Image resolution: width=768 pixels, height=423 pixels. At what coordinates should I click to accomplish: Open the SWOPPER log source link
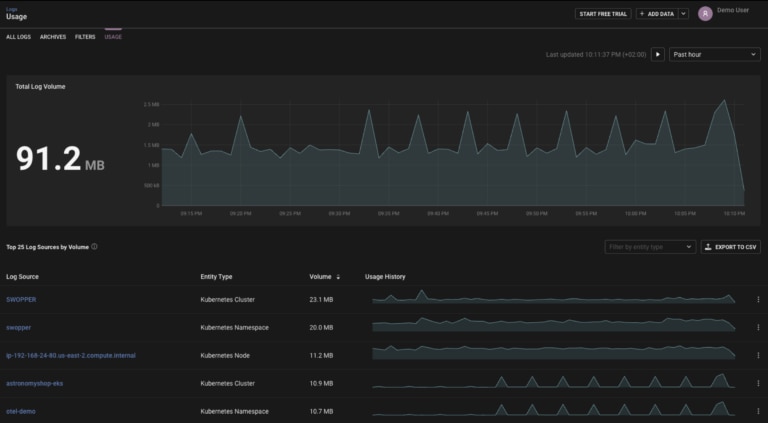21,300
